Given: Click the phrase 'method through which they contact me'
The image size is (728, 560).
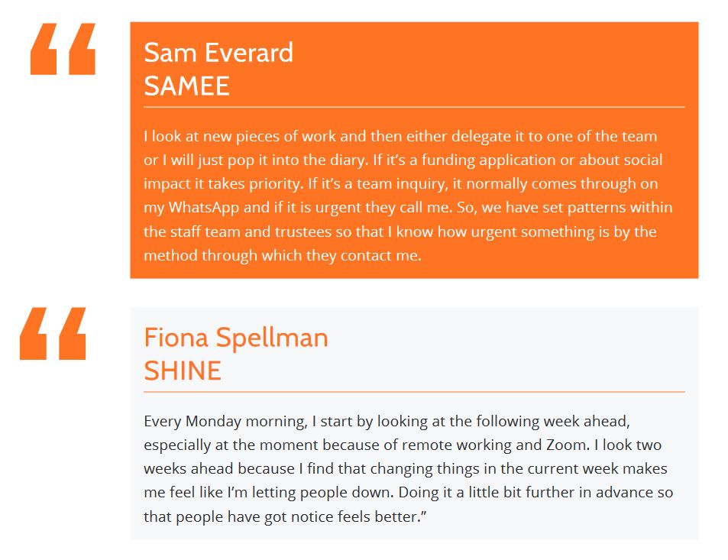Looking at the screenshot, I should click(x=281, y=255).
